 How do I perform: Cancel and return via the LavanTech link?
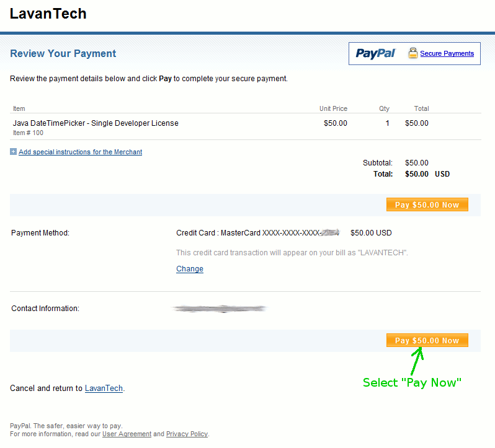(x=104, y=389)
